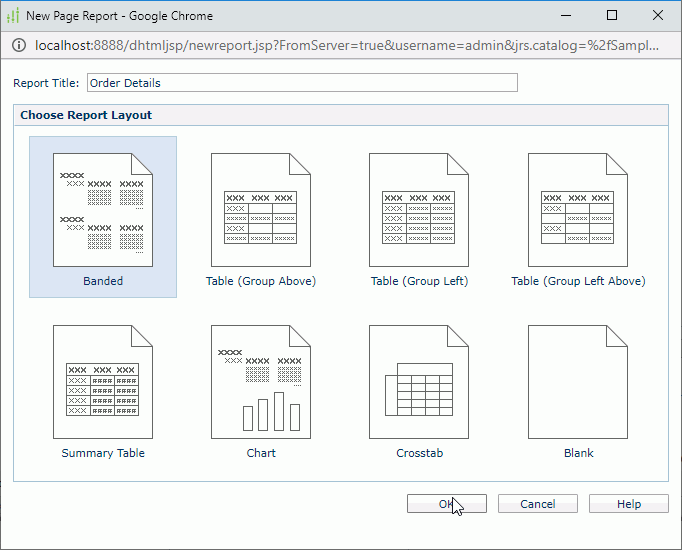Choose the Table (Group Above) layout icon
The width and height of the screenshot is (682, 550).
coord(261,210)
